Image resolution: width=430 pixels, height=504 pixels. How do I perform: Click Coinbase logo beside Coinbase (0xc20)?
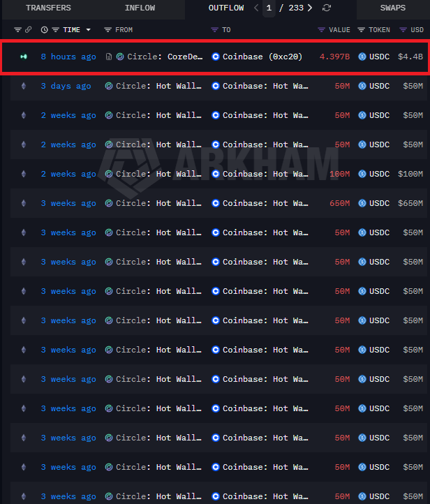(x=216, y=57)
